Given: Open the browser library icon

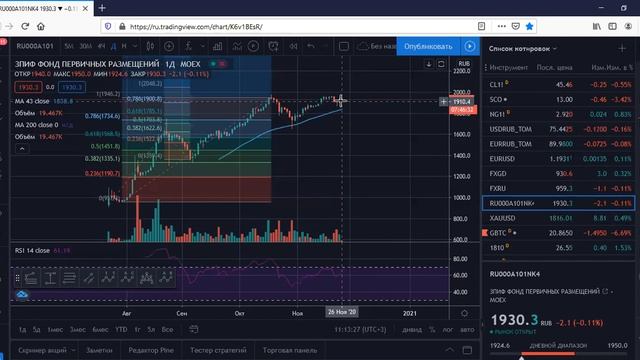Looking at the screenshot, I should 597,26.
